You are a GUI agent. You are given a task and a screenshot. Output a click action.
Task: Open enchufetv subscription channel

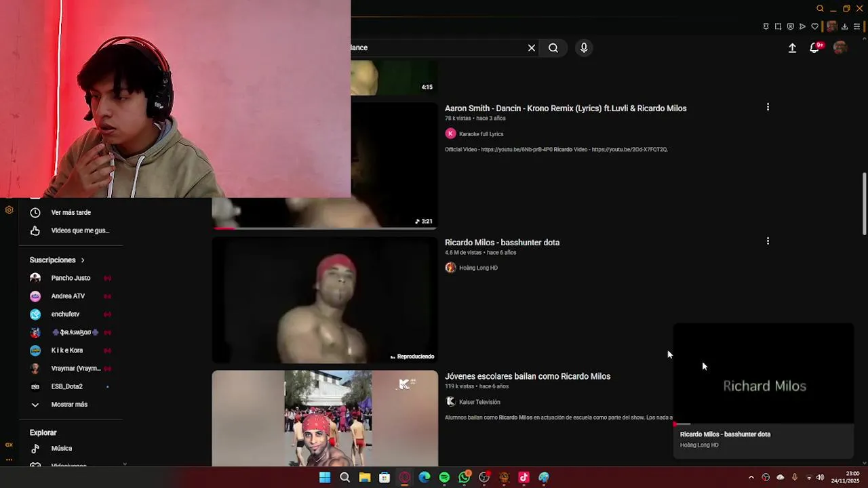(71, 314)
